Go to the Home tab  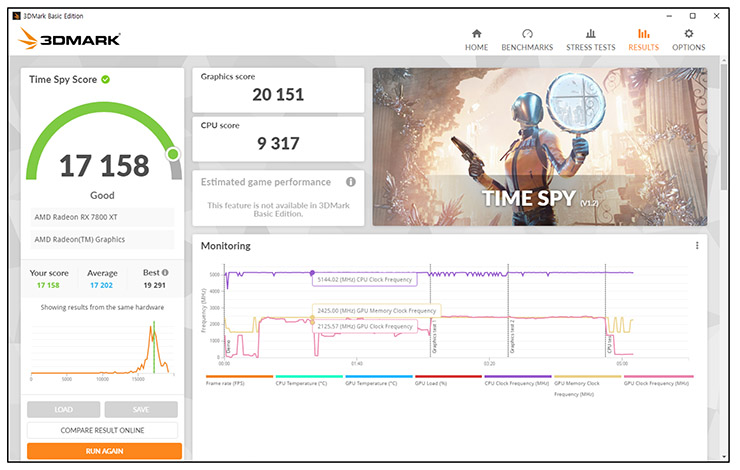tap(476, 40)
